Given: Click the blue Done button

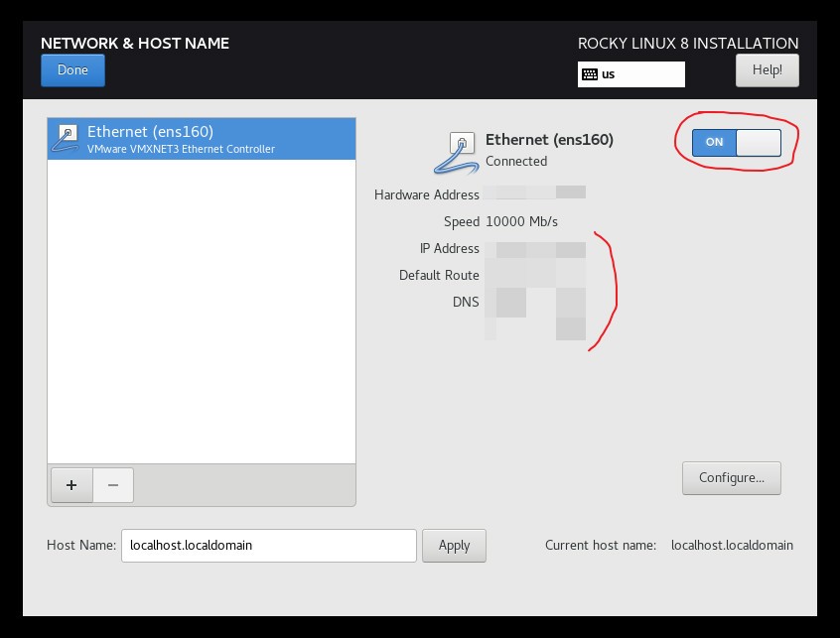Looking at the screenshot, I should point(72,70).
